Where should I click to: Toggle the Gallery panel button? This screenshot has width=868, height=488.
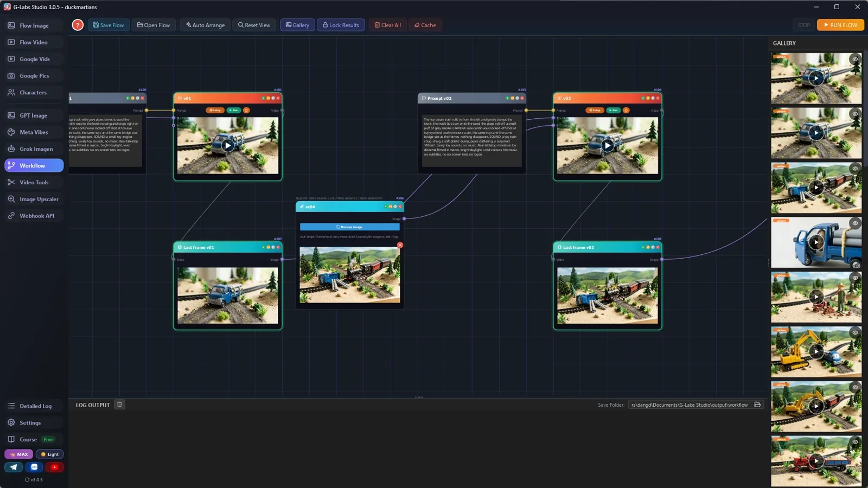(x=297, y=25)
